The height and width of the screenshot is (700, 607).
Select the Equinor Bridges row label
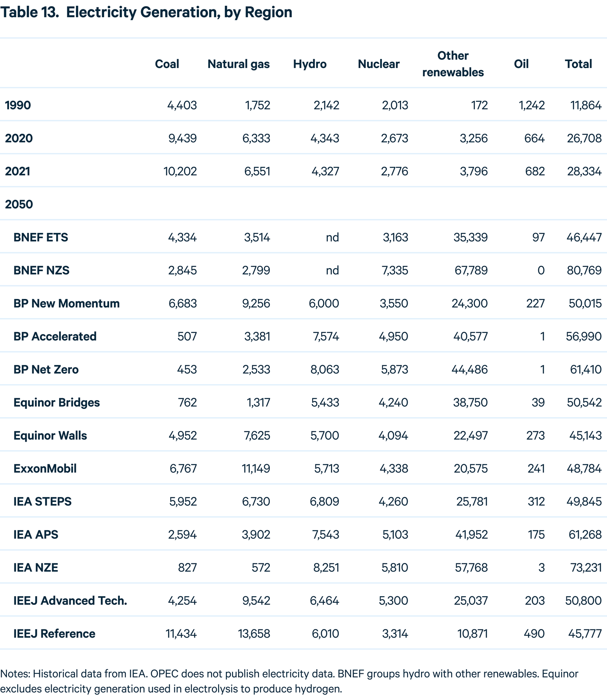pyautogui.click(x=57, y=402)
